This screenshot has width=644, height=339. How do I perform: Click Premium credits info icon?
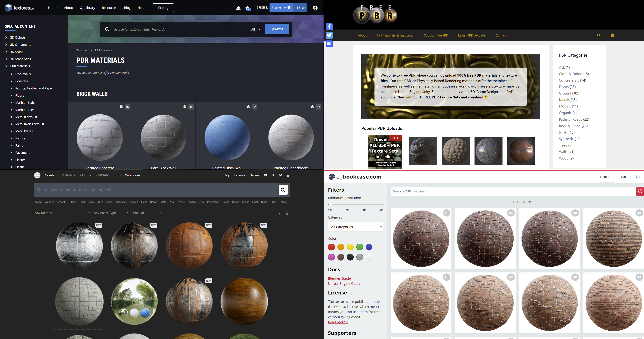[289, 8]
